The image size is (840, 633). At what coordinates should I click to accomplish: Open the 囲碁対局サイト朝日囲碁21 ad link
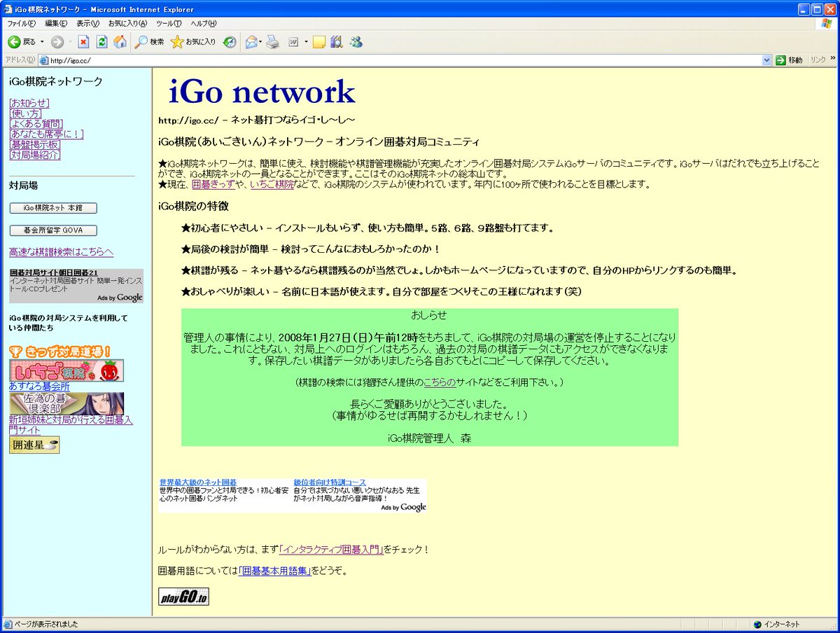pyautogui.click(x=54, y=272)
